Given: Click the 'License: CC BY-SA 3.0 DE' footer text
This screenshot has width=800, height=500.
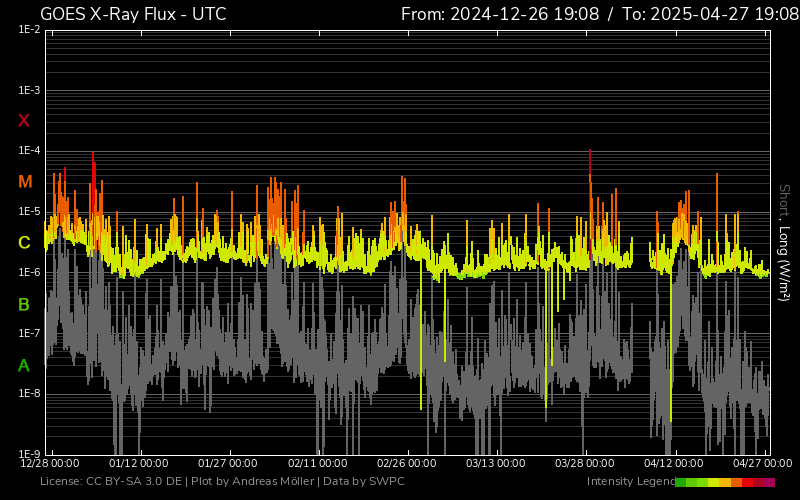Looking at the screenshot, I should coord(111,482).
